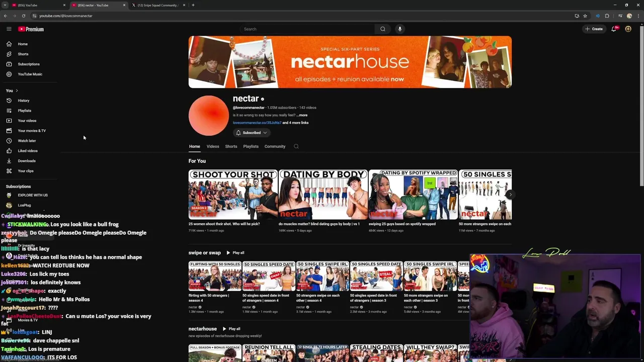The height and width of the screenshot is (362, 644).
Task: Click the Create button in the header
Action: pos(594,29)
